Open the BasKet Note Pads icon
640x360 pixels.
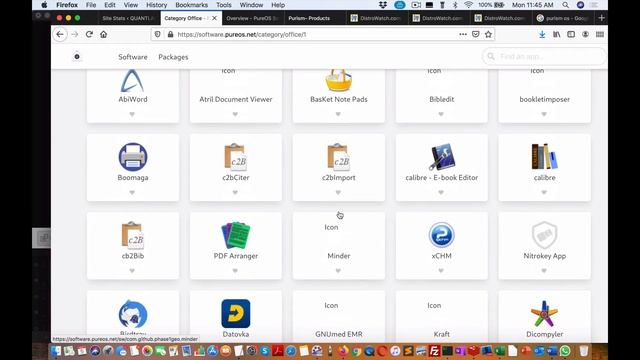[x=338, y=81]
